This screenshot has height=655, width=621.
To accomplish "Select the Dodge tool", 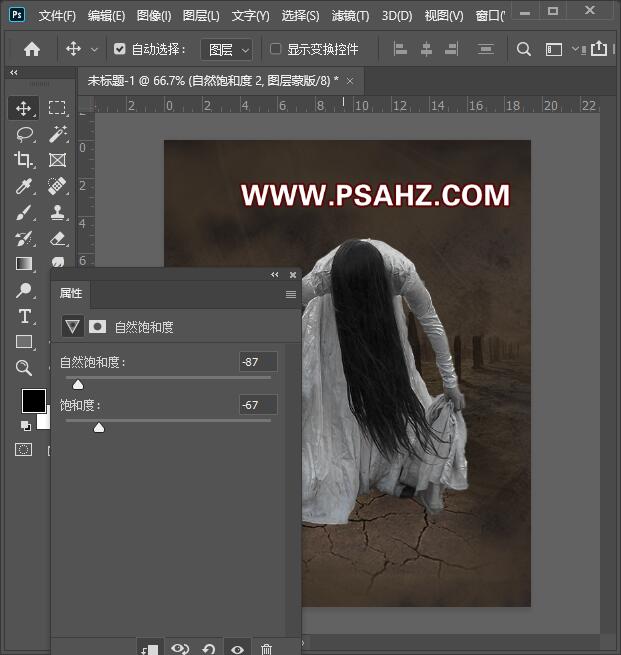I will tap(24, 290).
